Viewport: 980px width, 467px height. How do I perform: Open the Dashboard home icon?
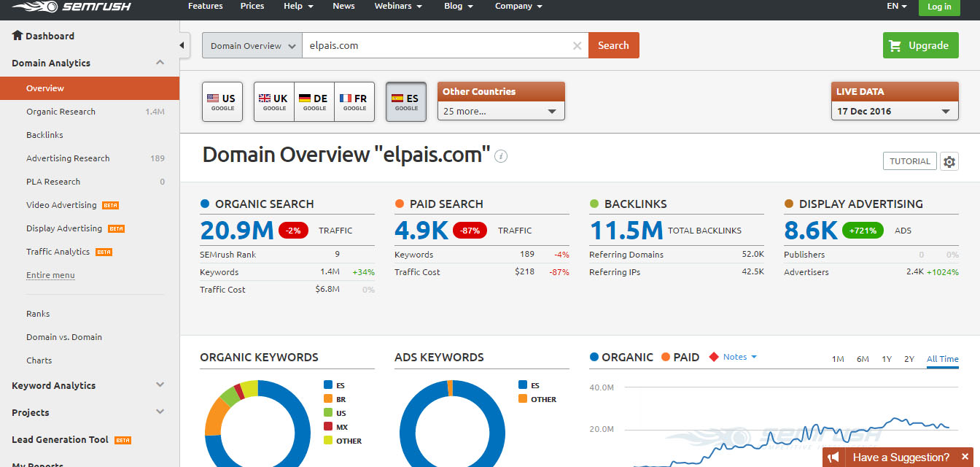pos(17,35)
